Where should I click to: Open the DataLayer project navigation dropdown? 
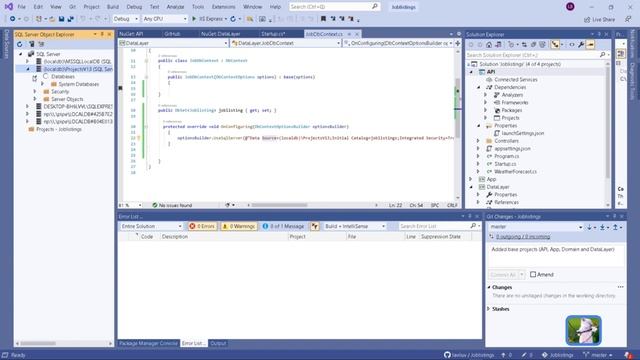(x=173, y=43)
